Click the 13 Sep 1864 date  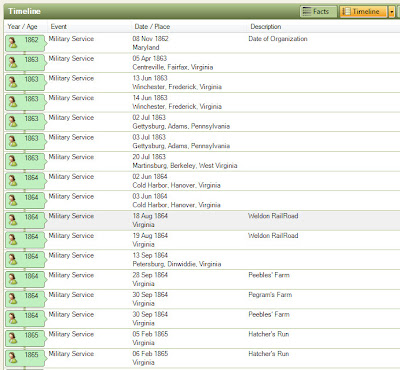click(x=150, y=255)
